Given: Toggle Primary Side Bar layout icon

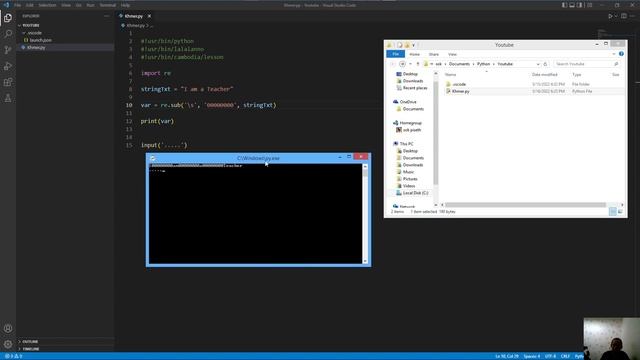Looking at the screenshot, I should tap(564, 5).
